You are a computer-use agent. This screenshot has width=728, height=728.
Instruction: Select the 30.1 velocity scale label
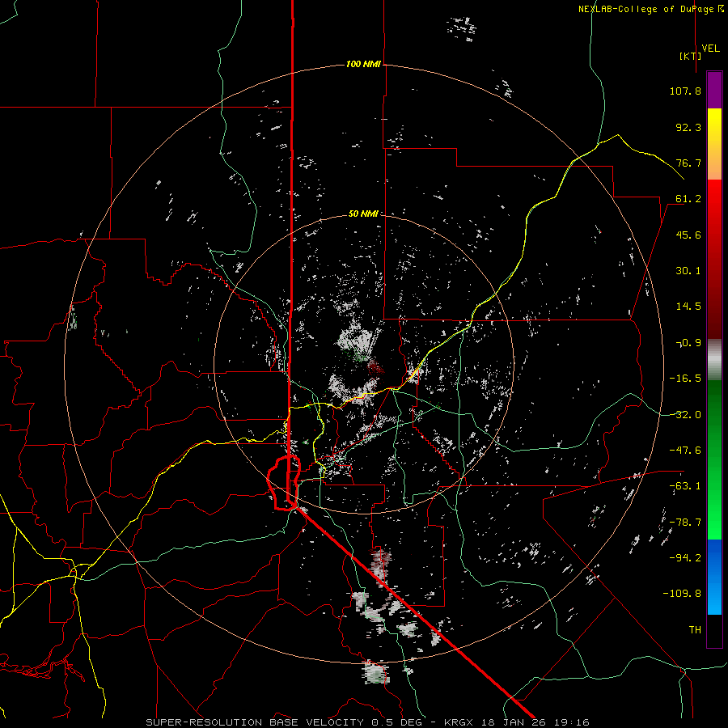(688, 271)
